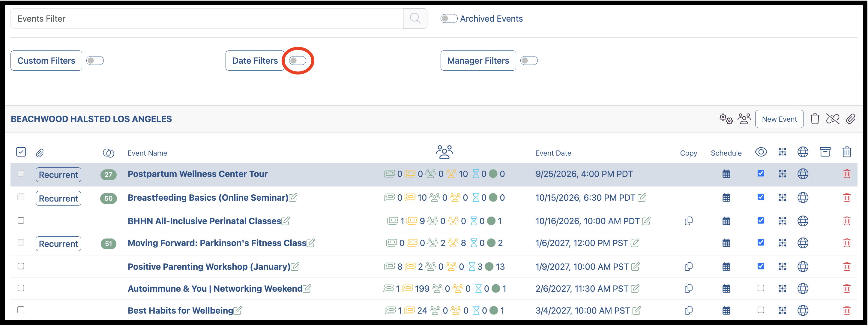Image resolution: width=868 pixels, height=325 pixels.
Task: Click the search magnifier icon beside Events Filter
Action: 415,19
